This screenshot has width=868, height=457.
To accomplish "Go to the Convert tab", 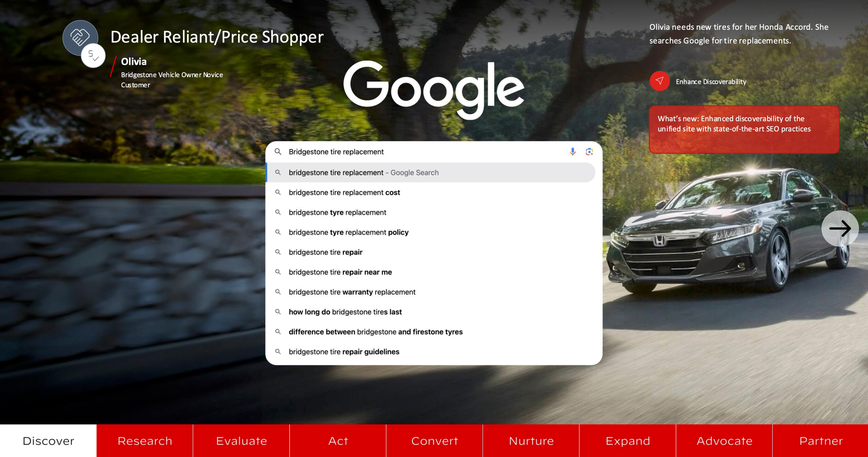I will click(434, 440).
